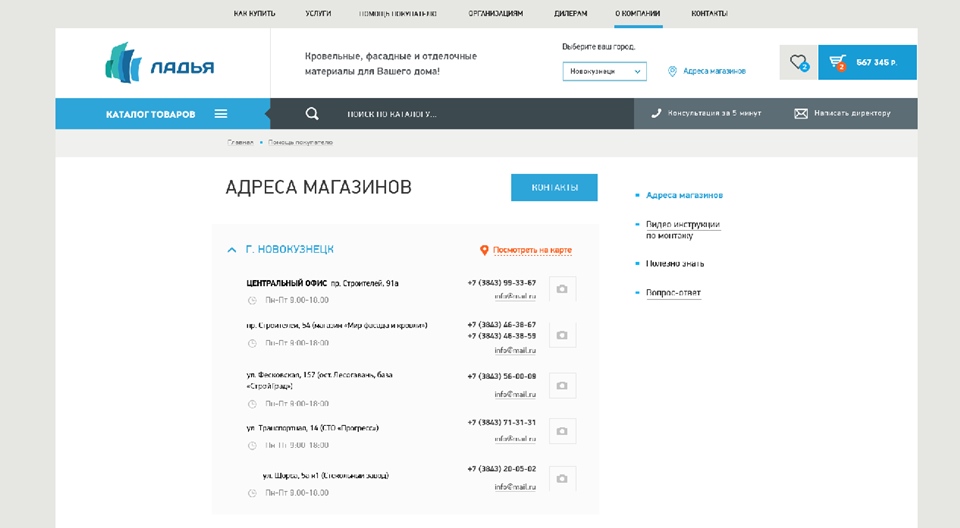Image resolution: width=960 pixels, height=528 pixels.
Task: Open the Вопрос-ответ sidebar link
Action: pyautogui.click(x=673, y=293)
